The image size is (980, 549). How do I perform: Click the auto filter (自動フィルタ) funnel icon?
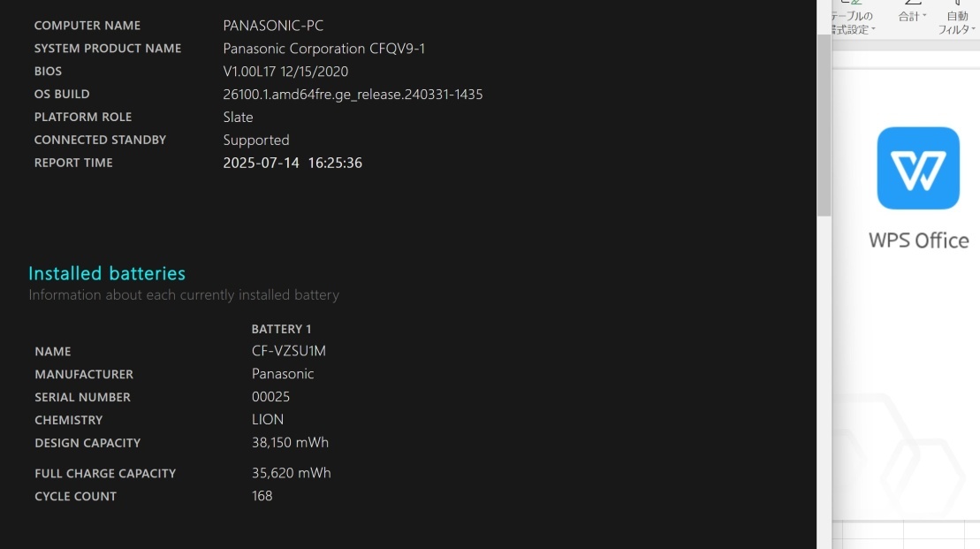pos(957,3)
